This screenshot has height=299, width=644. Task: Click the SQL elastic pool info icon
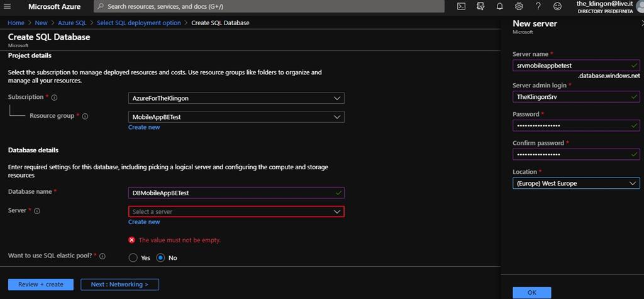click(103, 256)
